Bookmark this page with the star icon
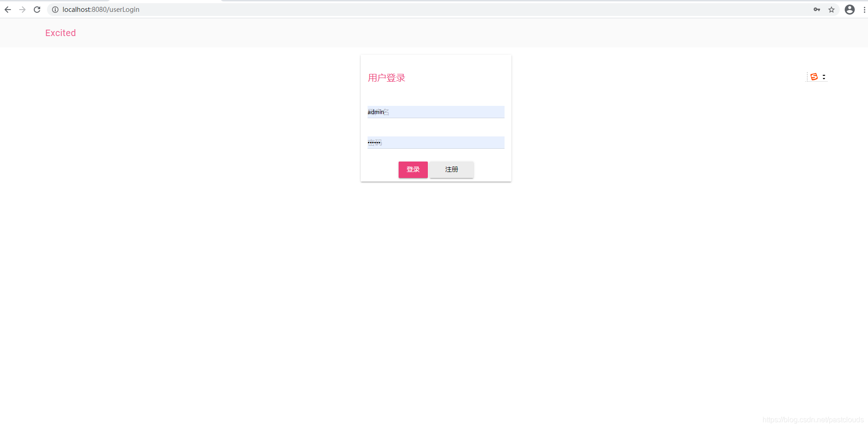This screenshot has width=868, height=428. pos(831,10)
